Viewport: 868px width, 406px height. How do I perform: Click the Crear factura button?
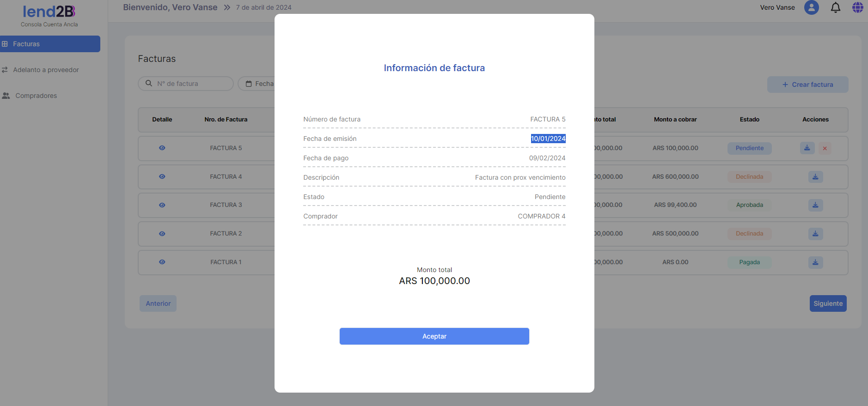[x=807, y=85]
